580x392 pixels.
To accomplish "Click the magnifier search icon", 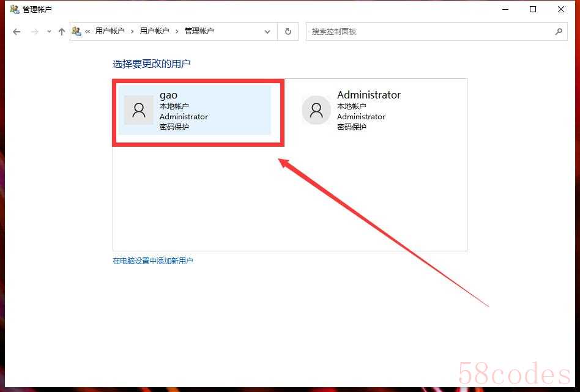I will pos(559,32).
